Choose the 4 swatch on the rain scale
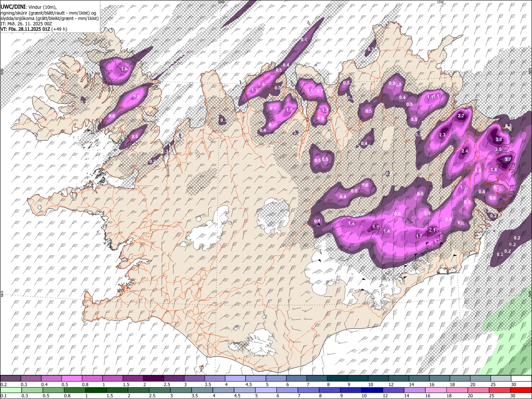 coord(223,390)
